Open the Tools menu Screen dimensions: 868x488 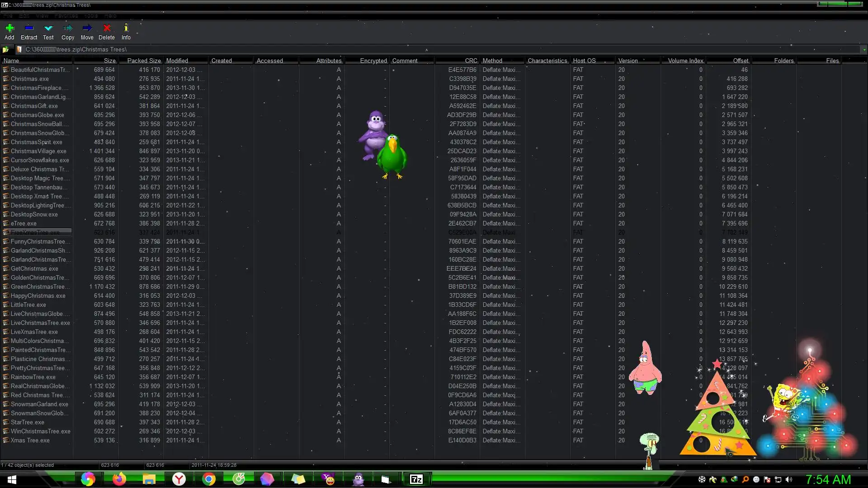point(90,16)
